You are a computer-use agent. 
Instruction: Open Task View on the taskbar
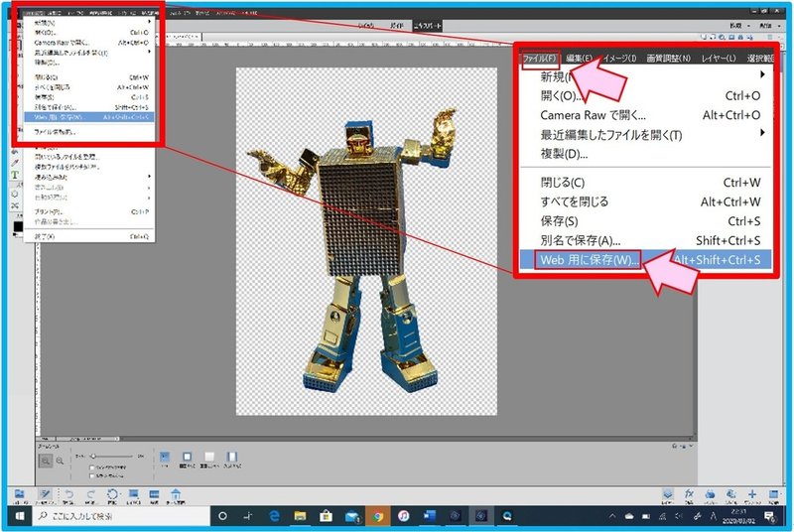coord(248,516)
